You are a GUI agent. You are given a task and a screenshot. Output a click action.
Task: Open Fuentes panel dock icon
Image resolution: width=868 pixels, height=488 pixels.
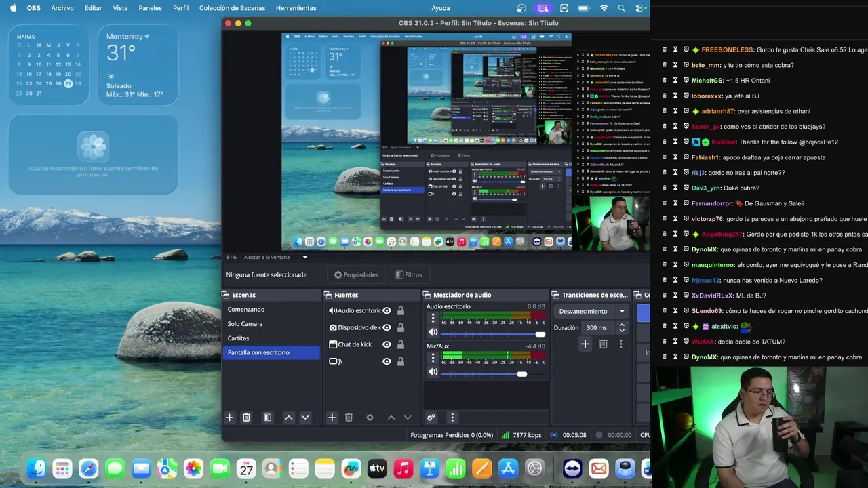click(328, 295)
